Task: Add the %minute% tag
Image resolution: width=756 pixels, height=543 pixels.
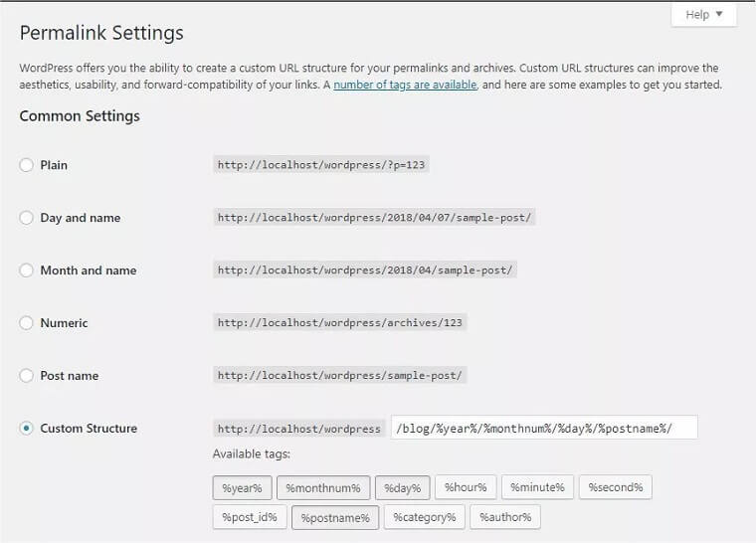Action: tap(537, 487)
